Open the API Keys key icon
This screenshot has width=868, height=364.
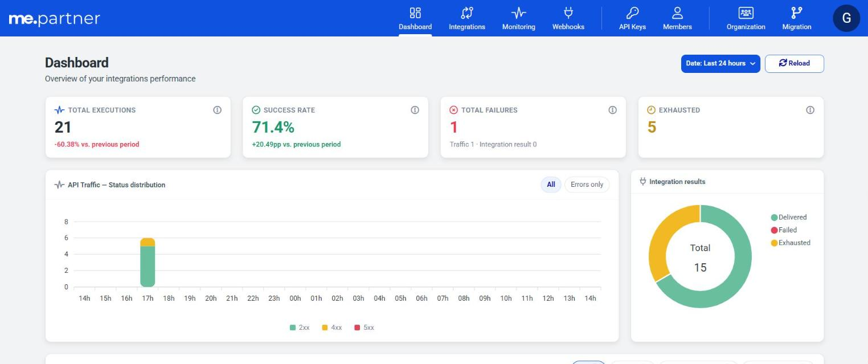(x=632, y=13)
